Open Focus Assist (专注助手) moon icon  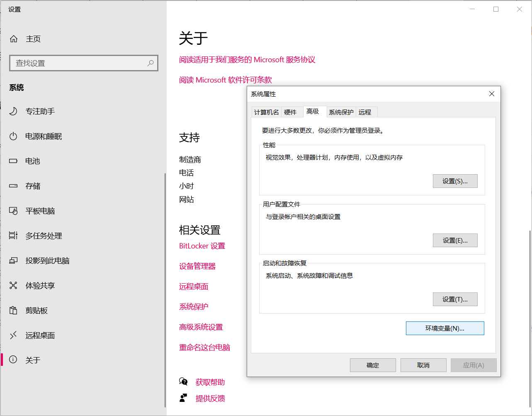pyautogui.click(x=13, y=111)
